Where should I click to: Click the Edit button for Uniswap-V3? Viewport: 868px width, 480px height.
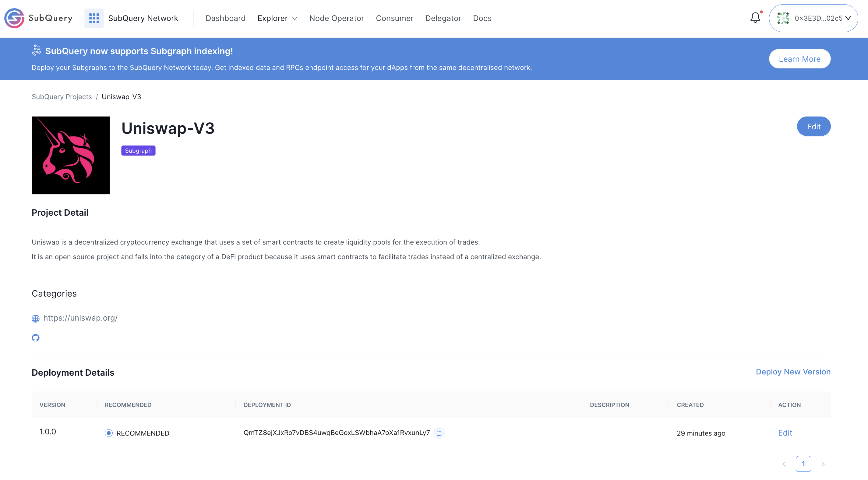coord(813,126)
